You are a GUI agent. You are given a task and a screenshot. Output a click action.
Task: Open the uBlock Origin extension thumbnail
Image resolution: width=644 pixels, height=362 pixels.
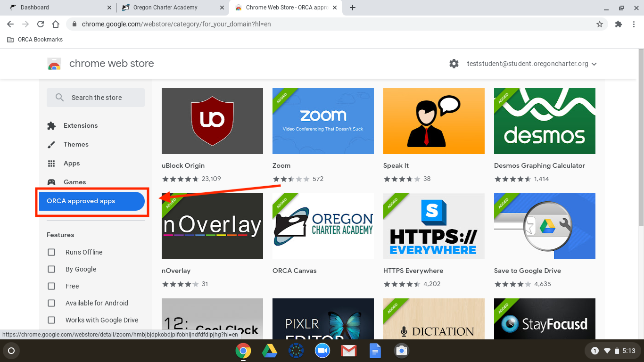point(212,121)
